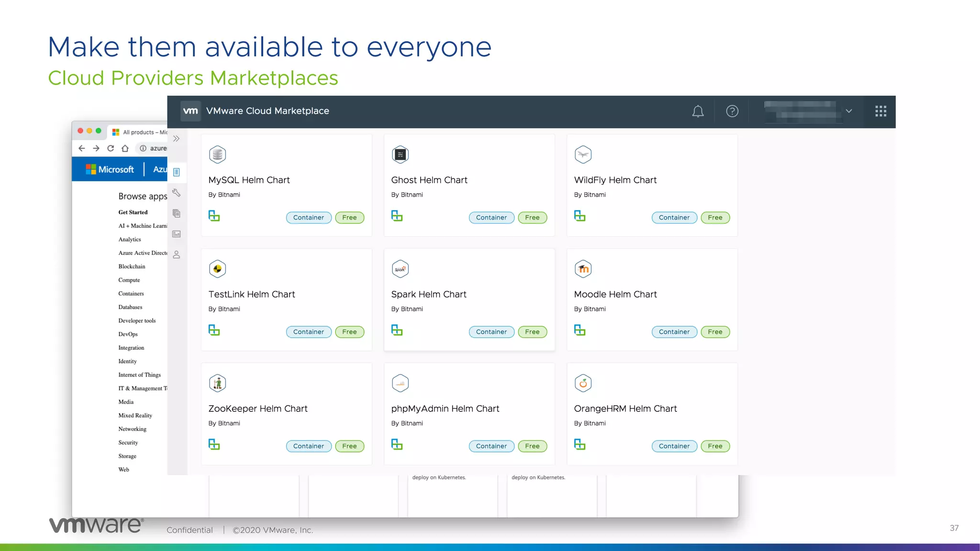
Task: Click home button in Azure browser window
Action: click(x=125, y=148)
